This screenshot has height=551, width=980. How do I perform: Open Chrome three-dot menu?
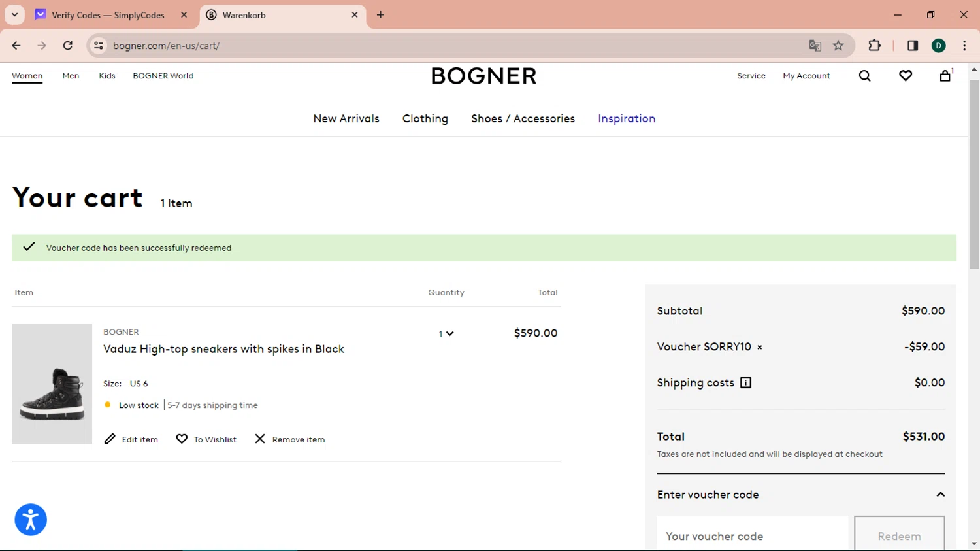[x=964, y=45]
